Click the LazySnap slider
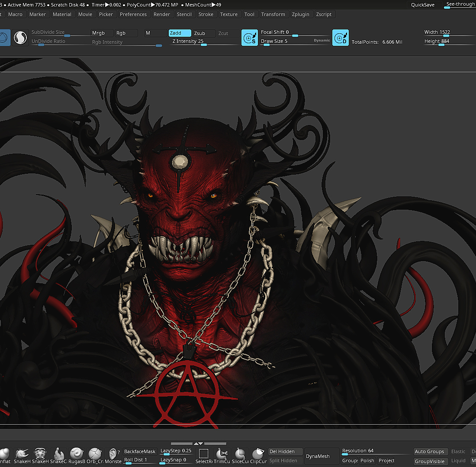476x467 pixels. 176,461
